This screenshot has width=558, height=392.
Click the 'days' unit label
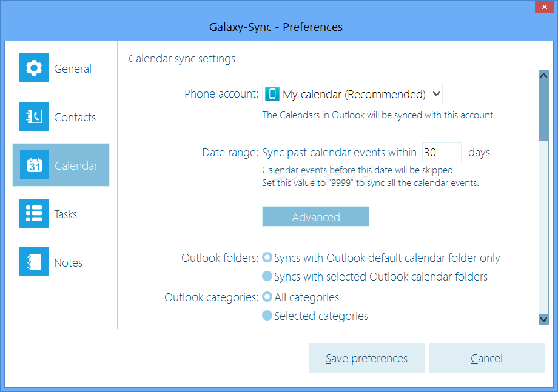coord(479,153)
